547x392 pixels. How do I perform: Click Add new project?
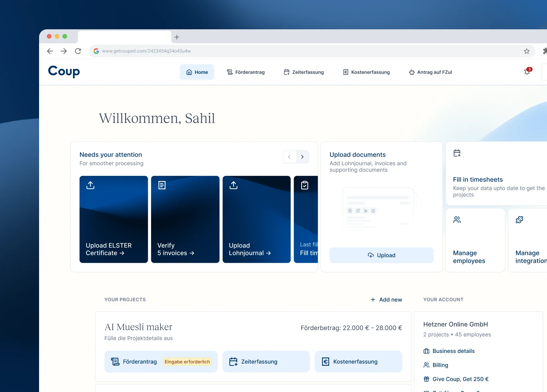(386, 300)
